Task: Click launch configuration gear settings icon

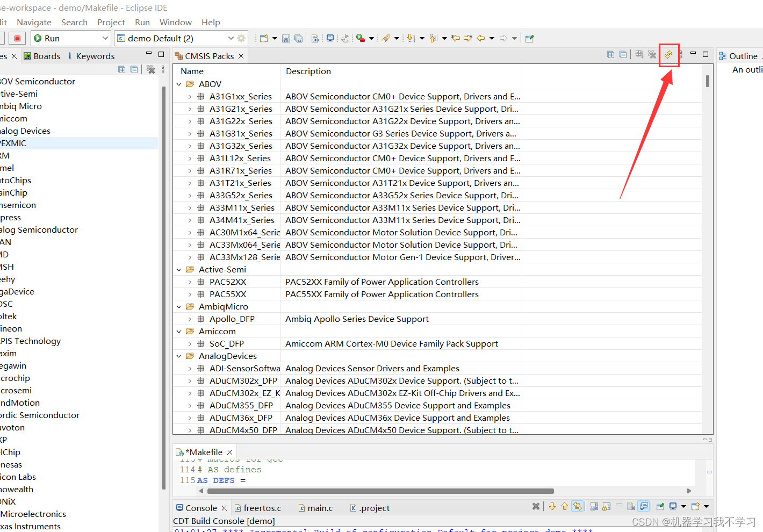Action: 241,38
